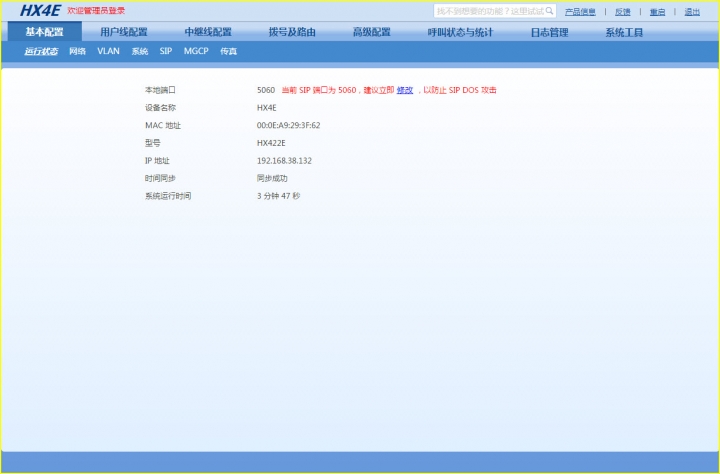Click the 同步成功 time sync status

pos(272,178)
